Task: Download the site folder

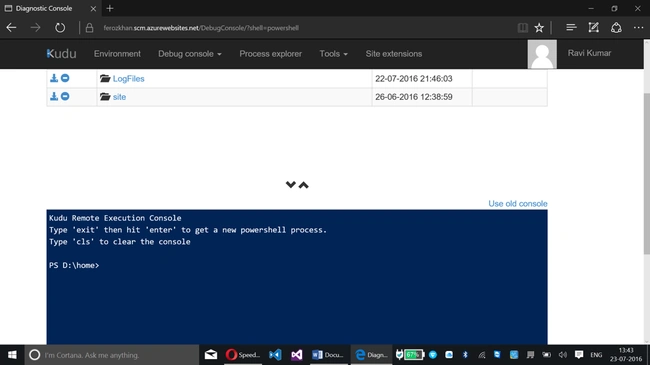Action: click(54, 96)
